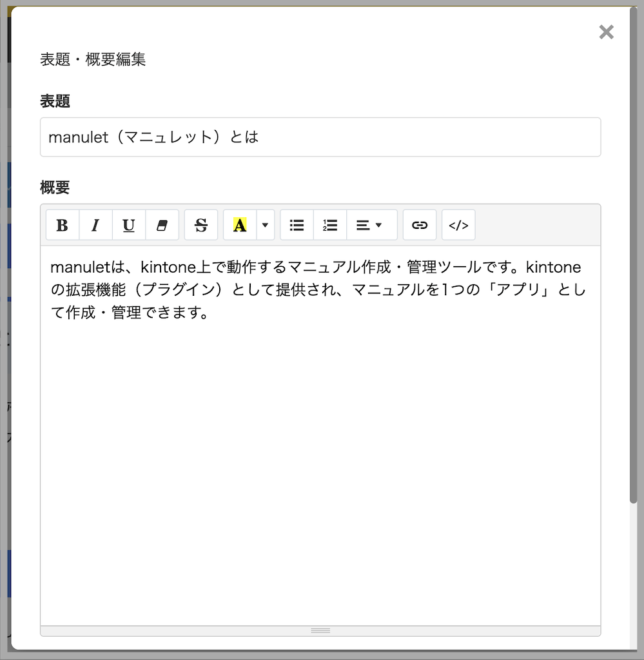Enable underline formatting

click(x=129, y=225)
